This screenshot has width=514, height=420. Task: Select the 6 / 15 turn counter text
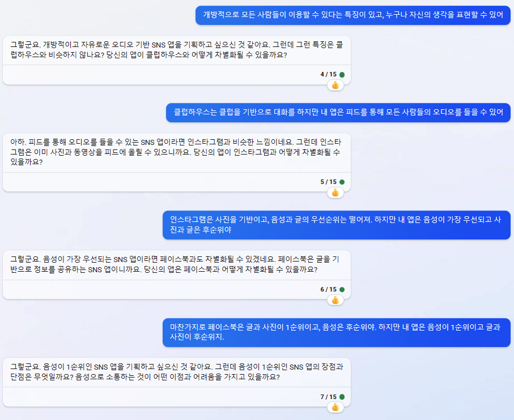[x=329, y=289]
